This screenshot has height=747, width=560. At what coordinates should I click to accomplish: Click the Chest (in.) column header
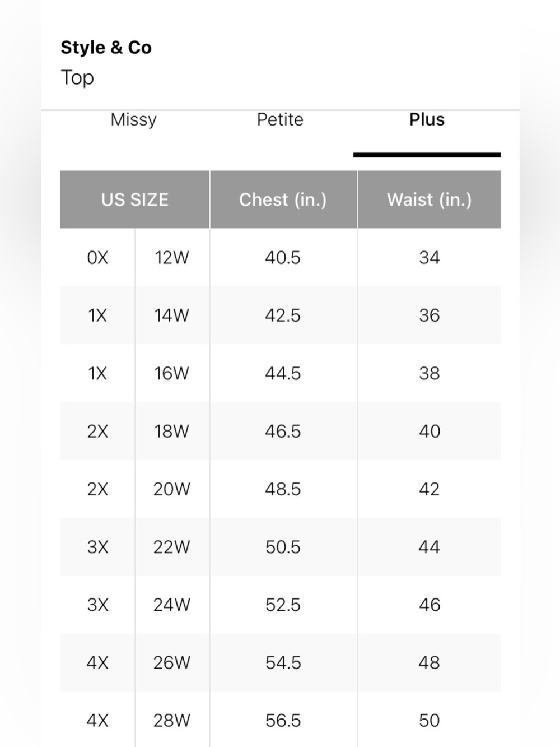tap(283, 199)
